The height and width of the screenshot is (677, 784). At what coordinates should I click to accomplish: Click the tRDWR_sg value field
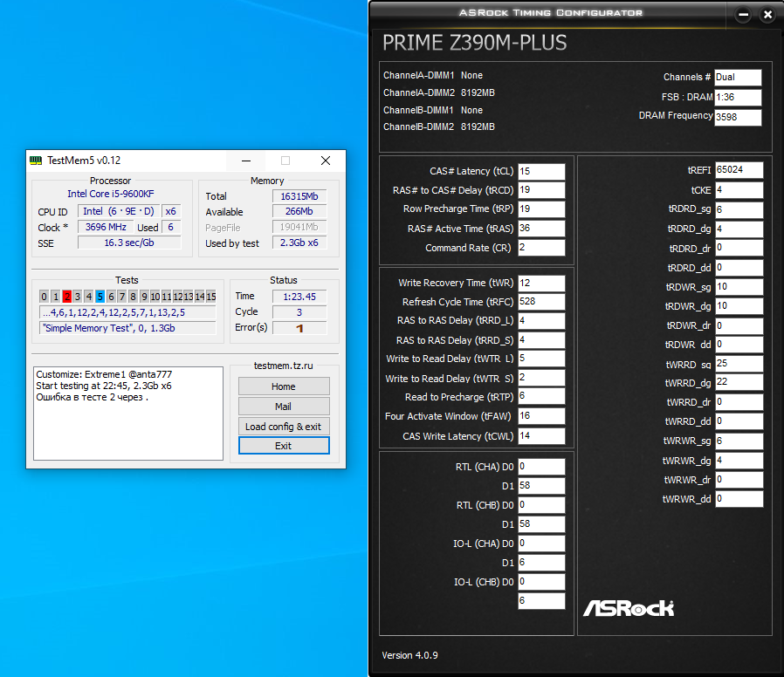(739, 287)
